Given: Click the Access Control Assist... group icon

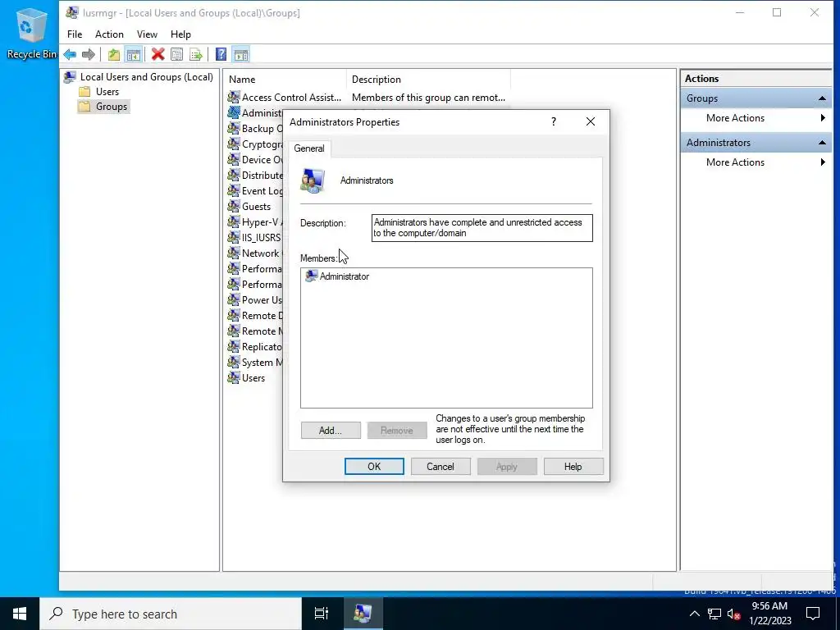Looking at the screenshot, I should pyautogui.click(x=234, y=97).
